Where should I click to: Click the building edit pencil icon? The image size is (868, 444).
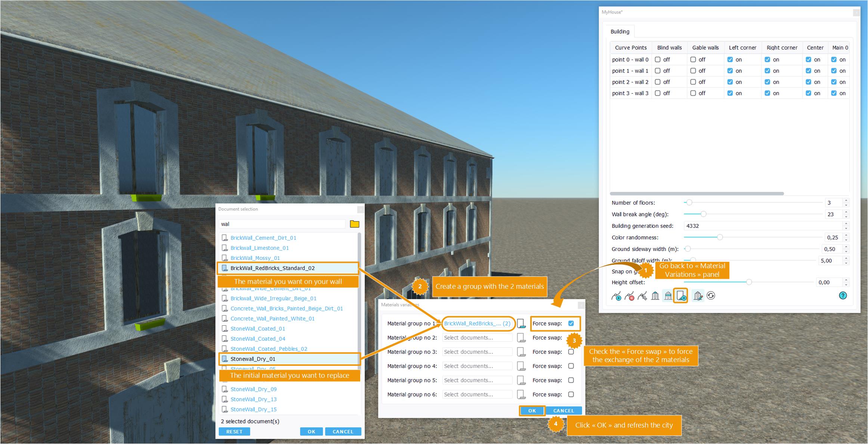698,296
